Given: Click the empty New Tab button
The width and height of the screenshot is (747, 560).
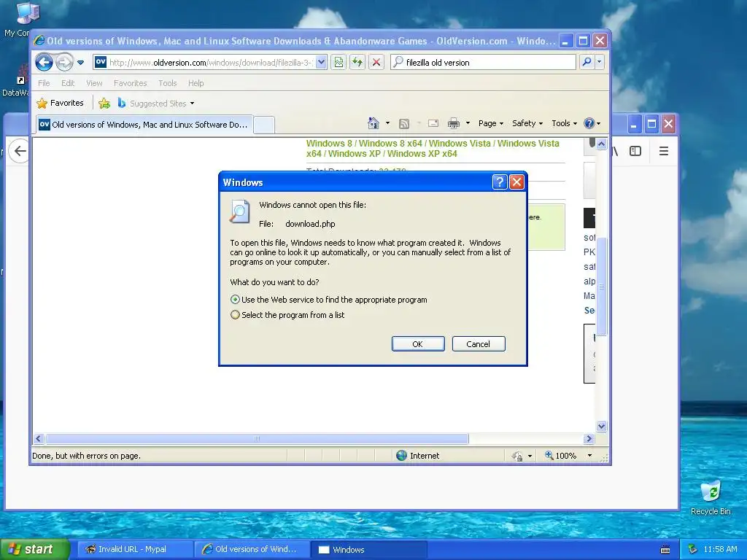Looking at the screenshot, I should pos(263,125).
